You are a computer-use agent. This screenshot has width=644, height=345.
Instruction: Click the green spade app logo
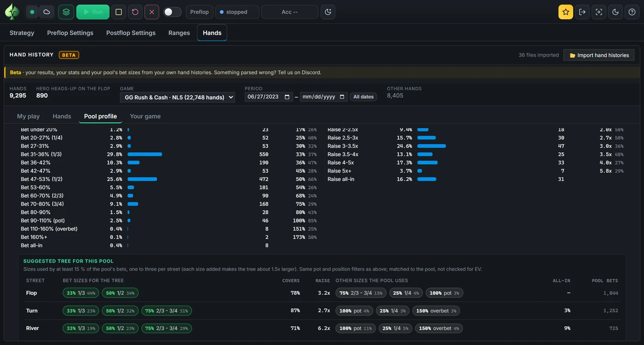(x=12, y=12)
